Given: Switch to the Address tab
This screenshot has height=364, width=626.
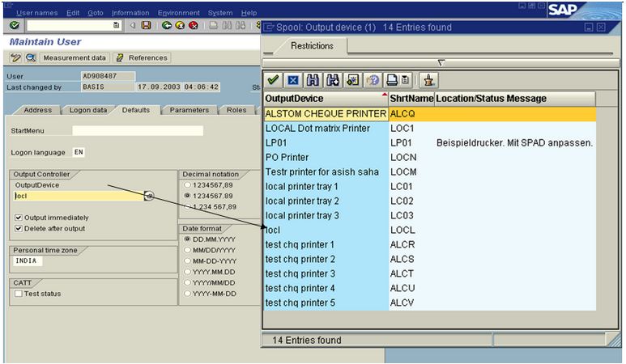Looking at the screenshot, I should click(37, 110).
